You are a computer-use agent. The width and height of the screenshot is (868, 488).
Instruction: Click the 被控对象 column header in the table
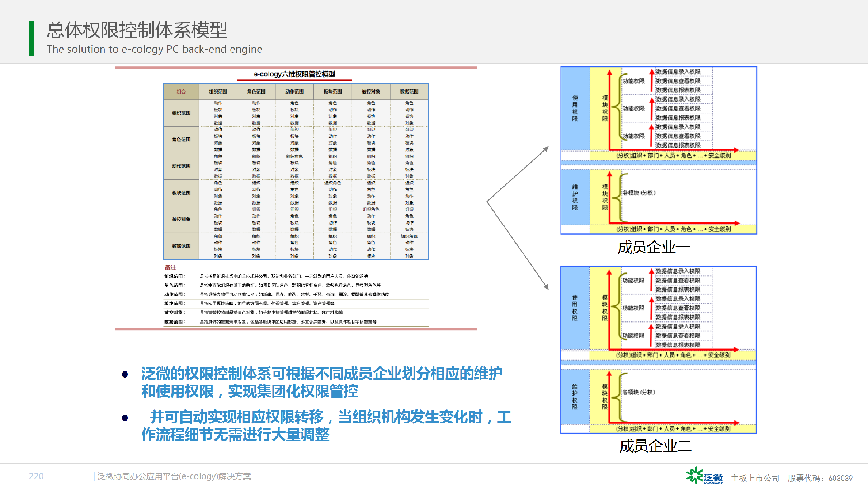pyautogui.click(x=371, y=91)
